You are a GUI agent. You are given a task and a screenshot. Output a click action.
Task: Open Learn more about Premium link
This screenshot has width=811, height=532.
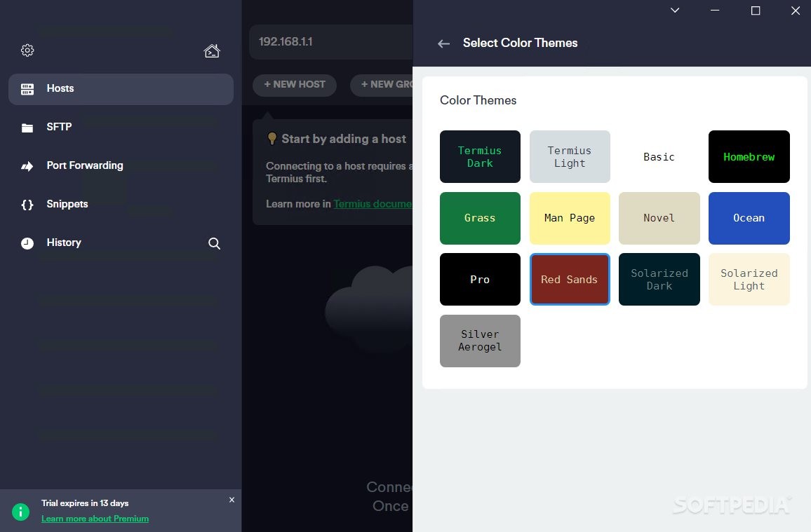click(x=95, y=519)
